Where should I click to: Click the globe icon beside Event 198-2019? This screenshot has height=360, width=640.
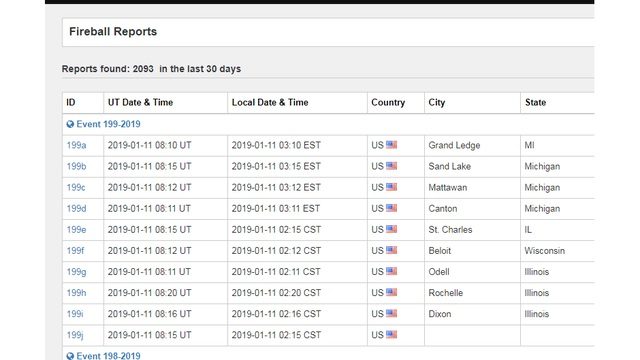click(x=70, y=356)
